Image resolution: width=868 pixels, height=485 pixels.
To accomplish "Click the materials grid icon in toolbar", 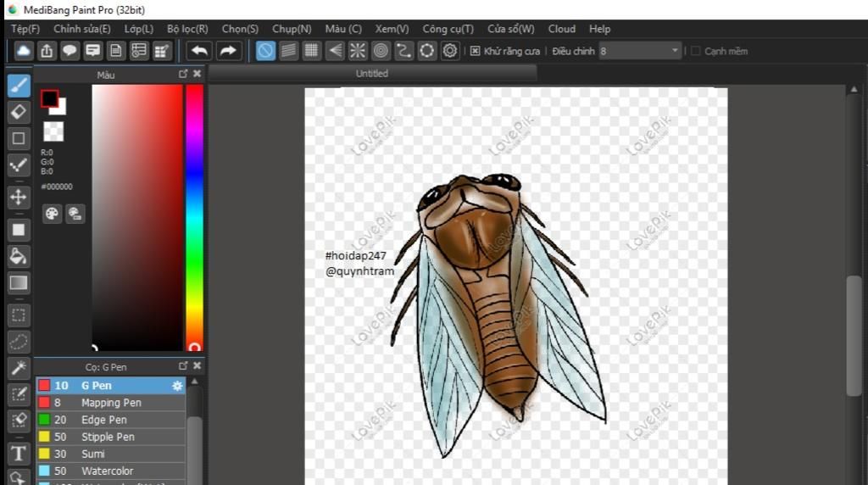I will [162, 51].
